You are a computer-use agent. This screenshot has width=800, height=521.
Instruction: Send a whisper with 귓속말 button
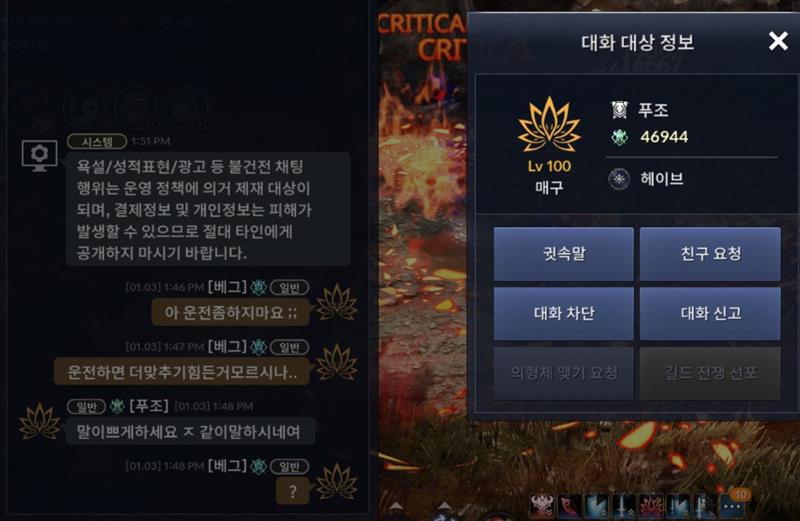tap(564, 254)
